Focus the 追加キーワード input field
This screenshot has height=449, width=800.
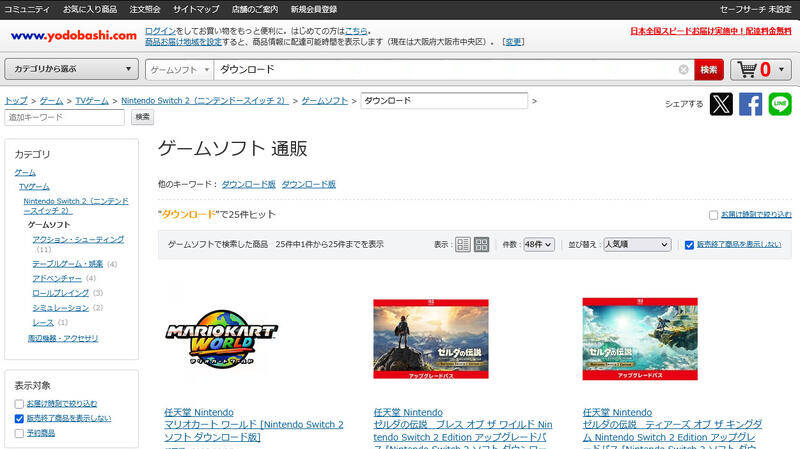[x=64, y=117]
